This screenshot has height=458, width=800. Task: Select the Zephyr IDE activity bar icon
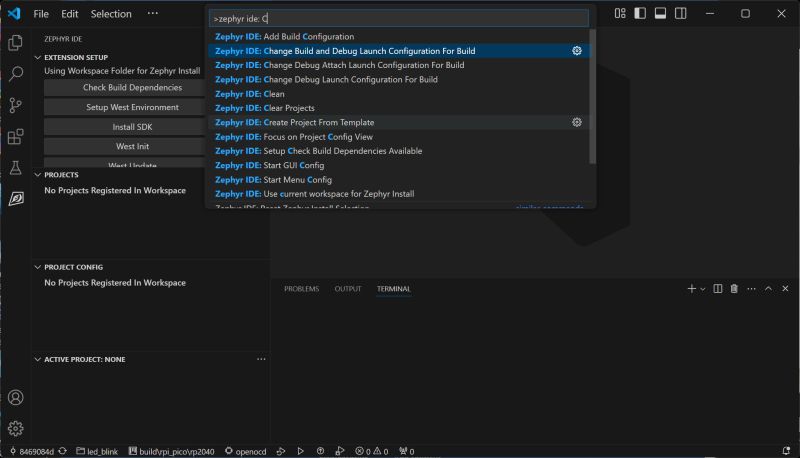(15, 198)
